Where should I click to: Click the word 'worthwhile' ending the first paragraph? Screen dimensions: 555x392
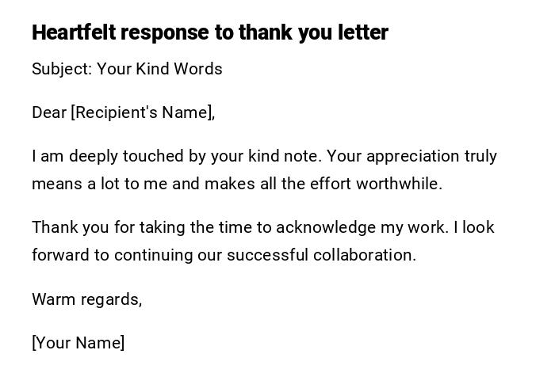coord(399,184)
